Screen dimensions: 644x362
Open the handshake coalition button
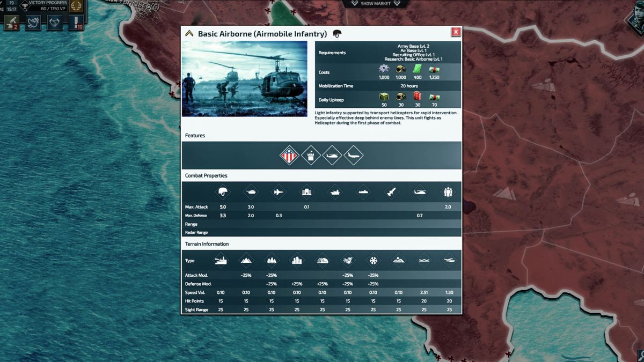tap(54, 22)
